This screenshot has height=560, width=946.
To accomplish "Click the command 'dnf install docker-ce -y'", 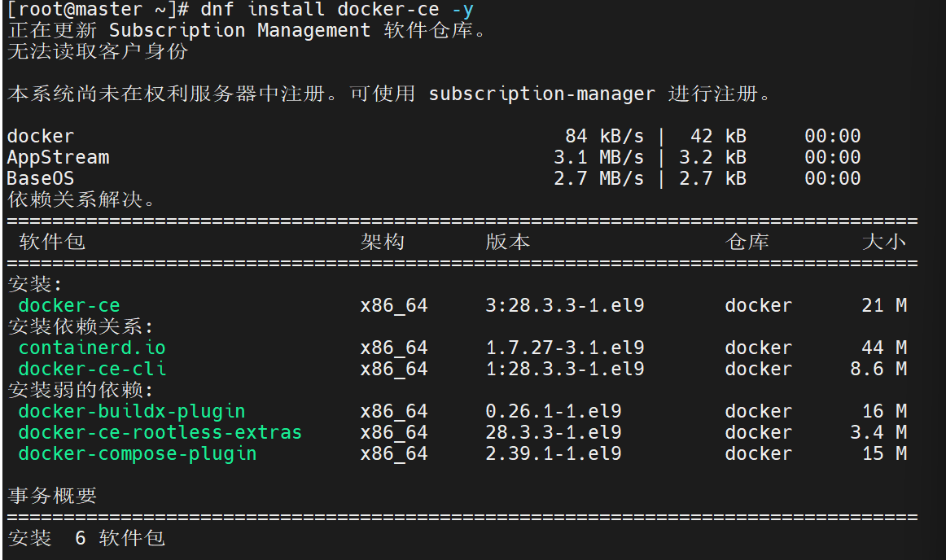I will [337, 9].
